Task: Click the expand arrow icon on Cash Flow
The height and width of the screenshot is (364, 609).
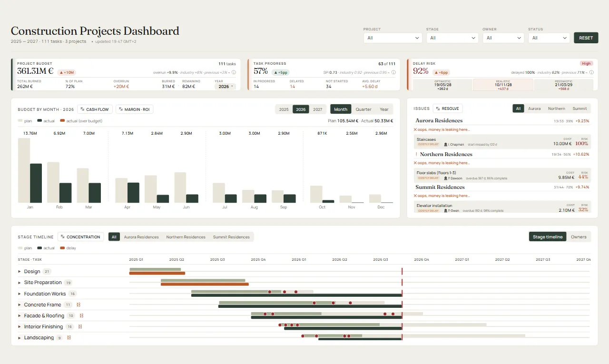Action: (82, 109)
